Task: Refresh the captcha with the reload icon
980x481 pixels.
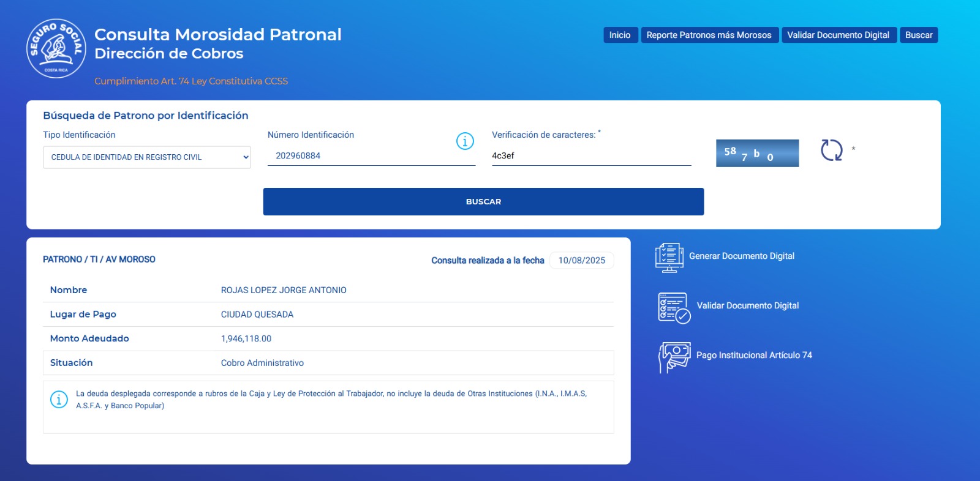Action: [831, 150]
